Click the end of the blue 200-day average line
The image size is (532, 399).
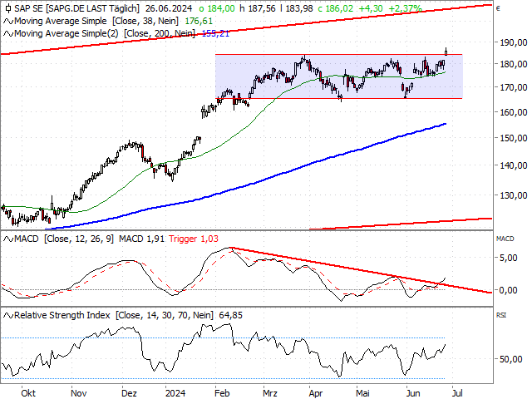pyautogui.click(x=446, y=124)
